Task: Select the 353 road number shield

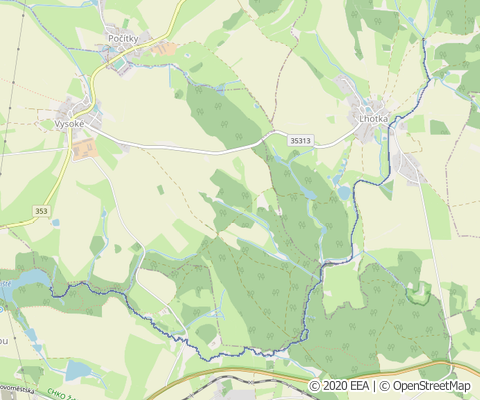Action: pyautogui.click(x=41, y=211)
